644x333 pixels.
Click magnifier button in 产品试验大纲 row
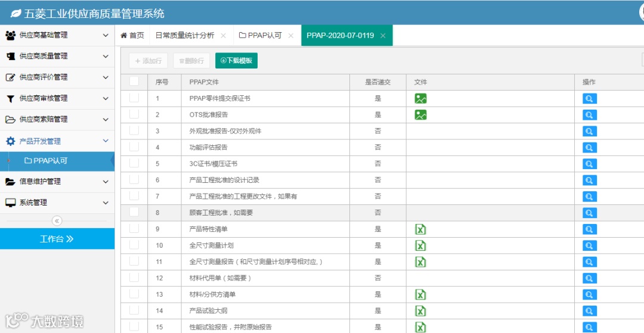589,311
